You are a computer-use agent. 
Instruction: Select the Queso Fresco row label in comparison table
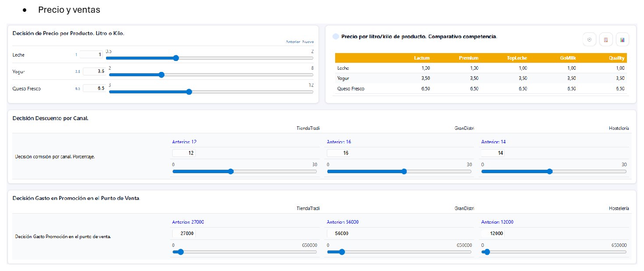tap(350, 89)
